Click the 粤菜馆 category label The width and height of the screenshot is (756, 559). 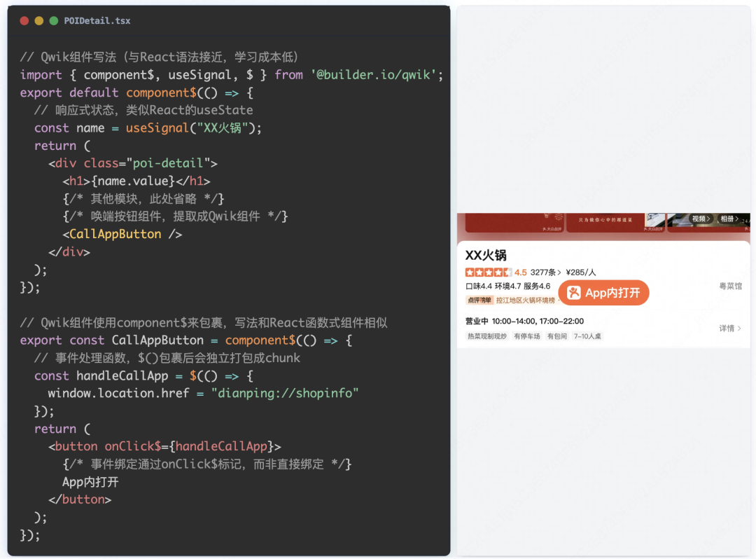(x=730, y=287)
